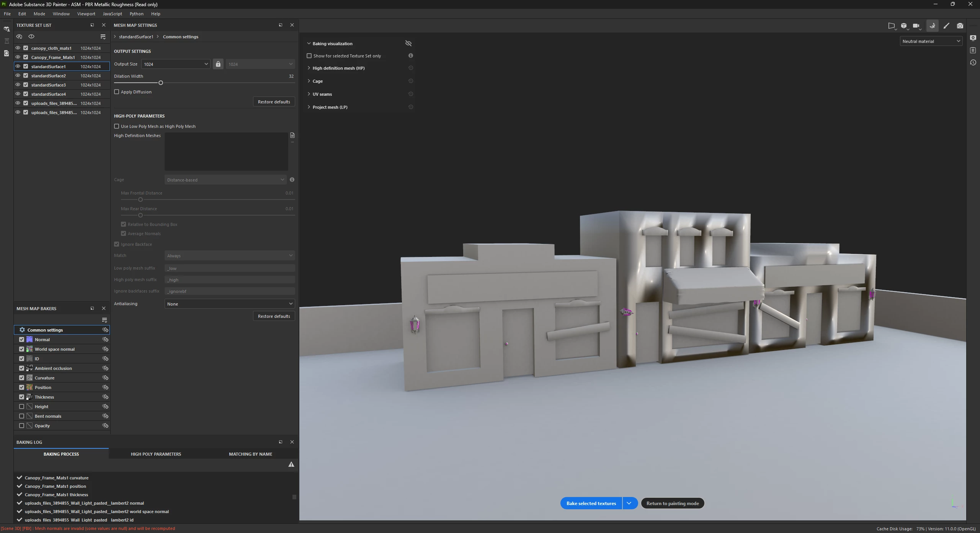
Task: Click Return to painting mode button
Action: point(672,503)
